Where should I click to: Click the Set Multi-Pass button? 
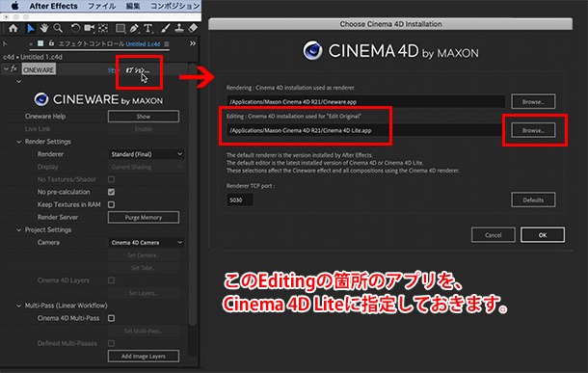(x=144, y=331)
